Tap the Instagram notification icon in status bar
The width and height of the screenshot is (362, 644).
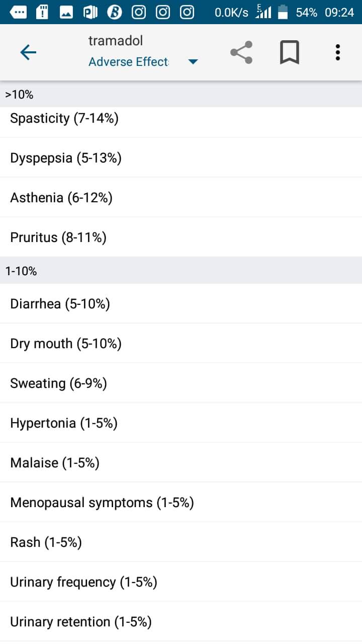(x=139, y=12)
